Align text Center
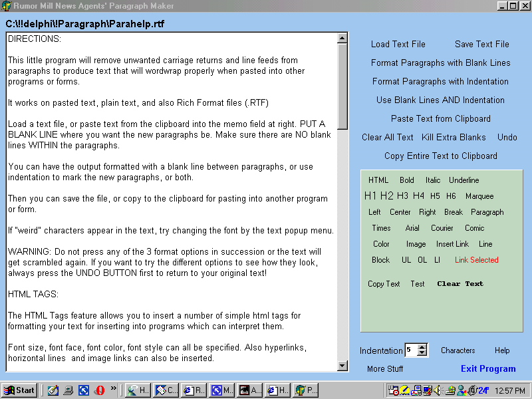532x399 pixels. [x=400, y=212]
